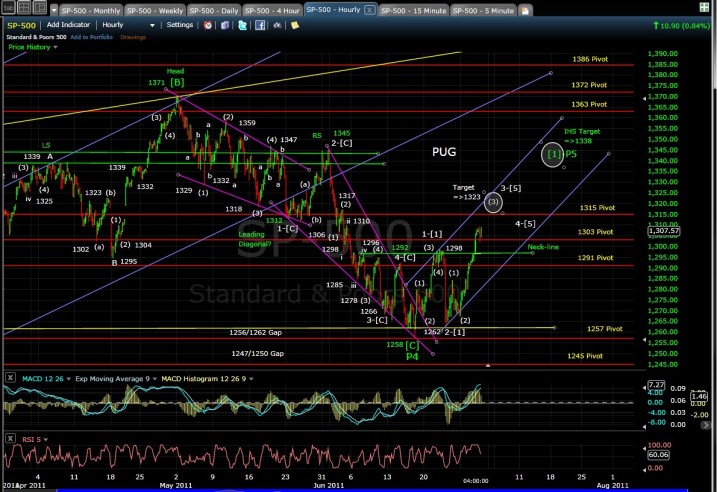Switch to SP-500 Monthly tab
This screenshot has width=717, height=492.
click(91, 10)
